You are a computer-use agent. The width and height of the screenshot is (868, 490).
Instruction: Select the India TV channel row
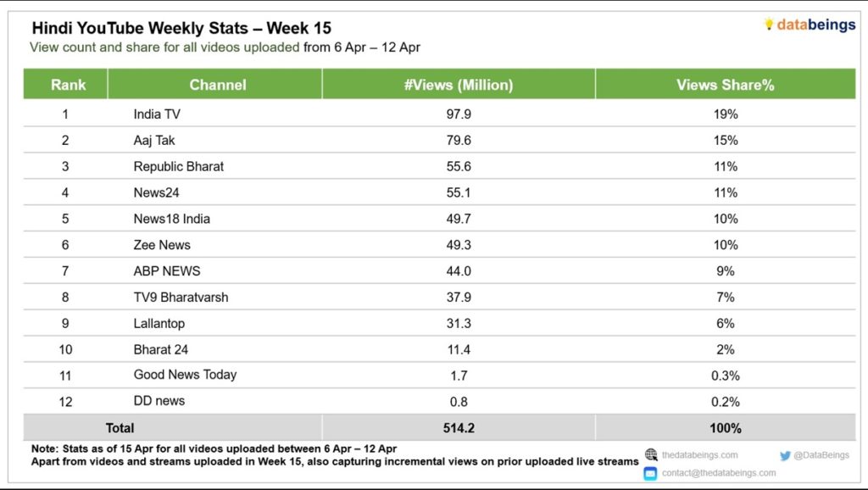(440, 114)
